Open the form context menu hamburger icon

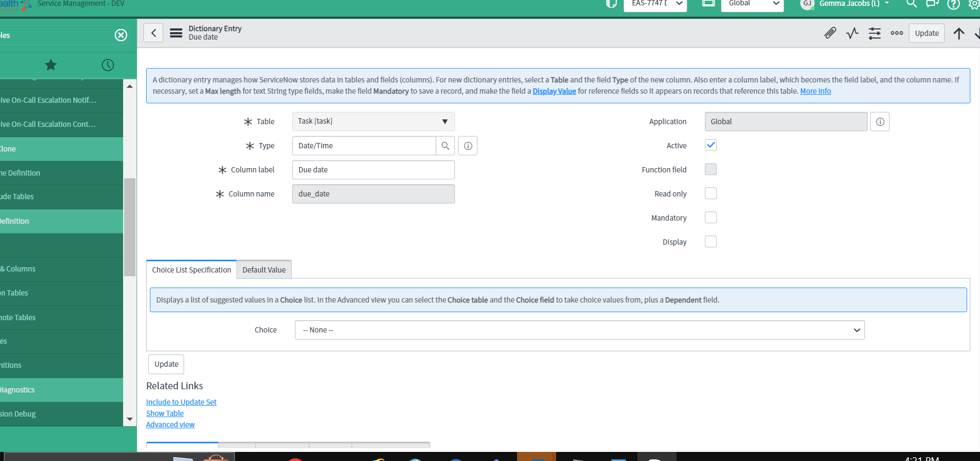point(176,33)
